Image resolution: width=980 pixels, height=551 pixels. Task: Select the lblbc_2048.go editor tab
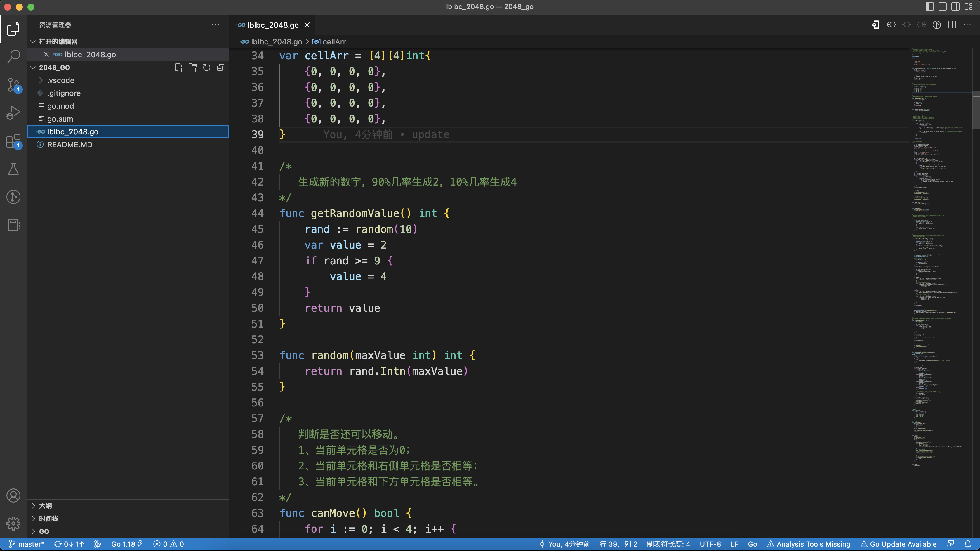(x=272, y=25)
